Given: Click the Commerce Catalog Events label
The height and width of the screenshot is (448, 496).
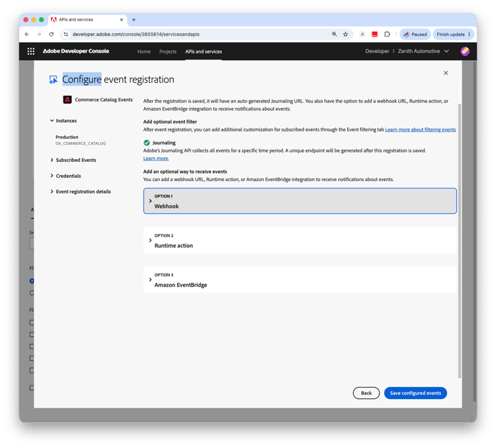Looking at the screenshot, I should (x=104, y=100).
